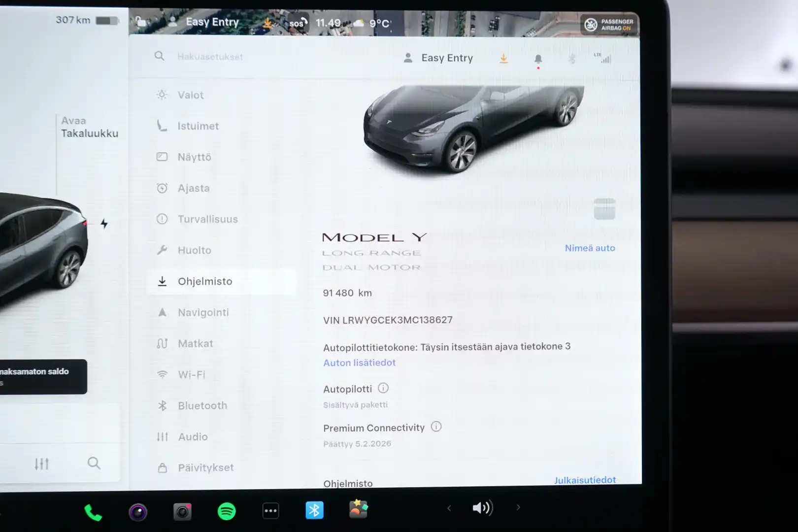Tap the small card icon below car image
This screenshot has width=798, height=532.
(x=604, y=209)
